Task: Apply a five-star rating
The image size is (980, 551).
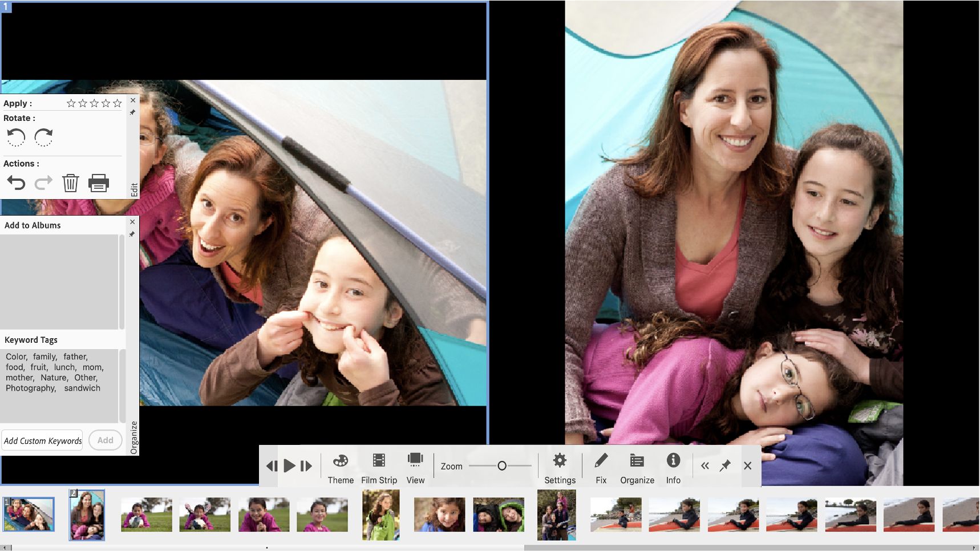Action: (118, 103)
